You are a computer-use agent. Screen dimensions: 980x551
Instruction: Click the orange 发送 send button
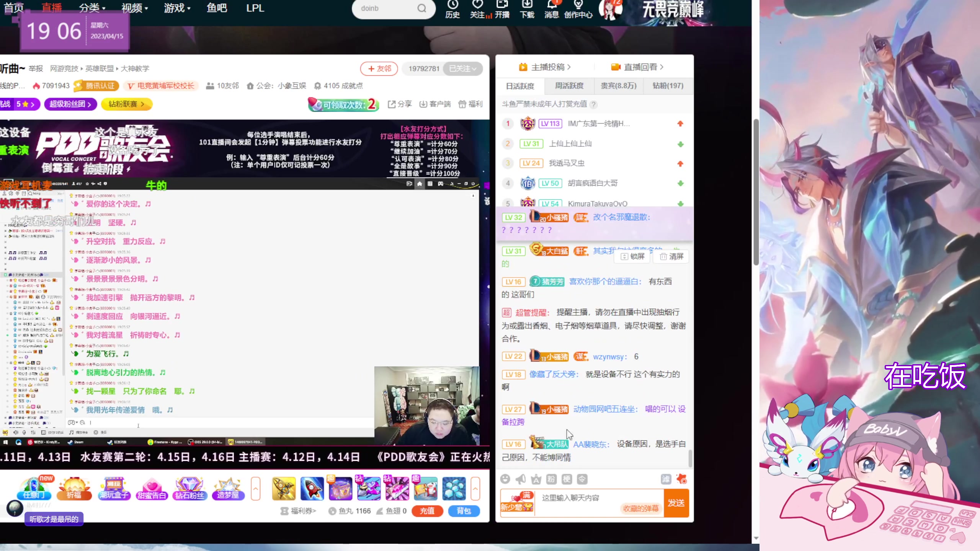pos(676,503)
